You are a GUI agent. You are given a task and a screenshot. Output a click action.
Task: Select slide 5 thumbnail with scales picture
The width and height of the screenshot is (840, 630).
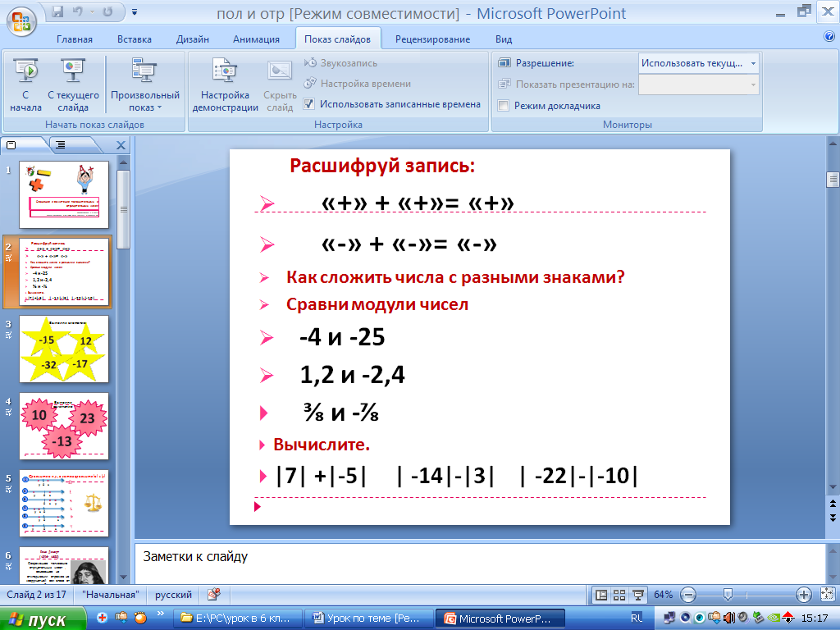64,503
